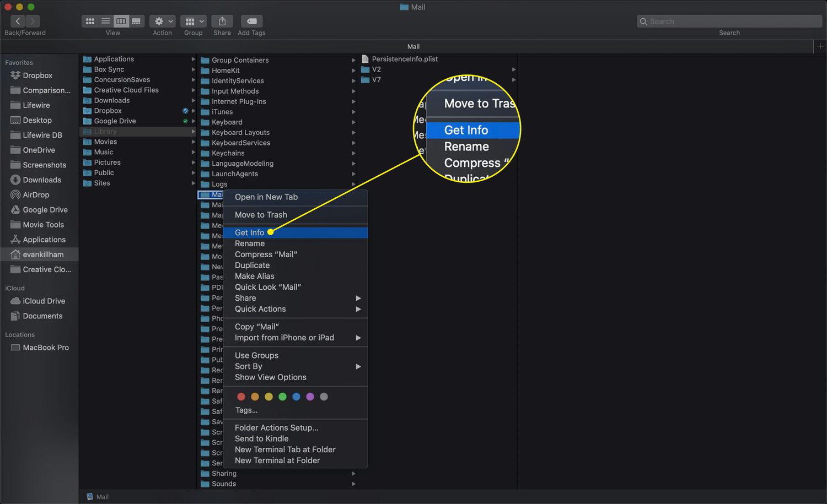Select MacBook Pro under Locations
Image resolution: width=827 pixels, height=504 pixels.
[46, 348]
